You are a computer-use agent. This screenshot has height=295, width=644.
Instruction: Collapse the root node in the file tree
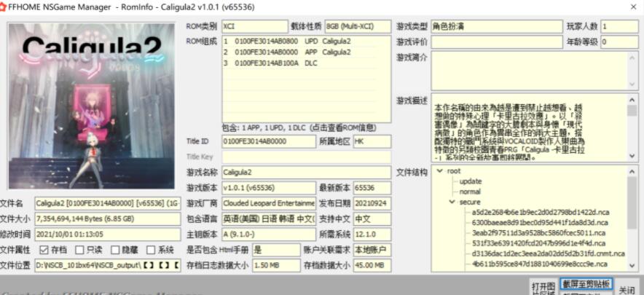(440, 171)
